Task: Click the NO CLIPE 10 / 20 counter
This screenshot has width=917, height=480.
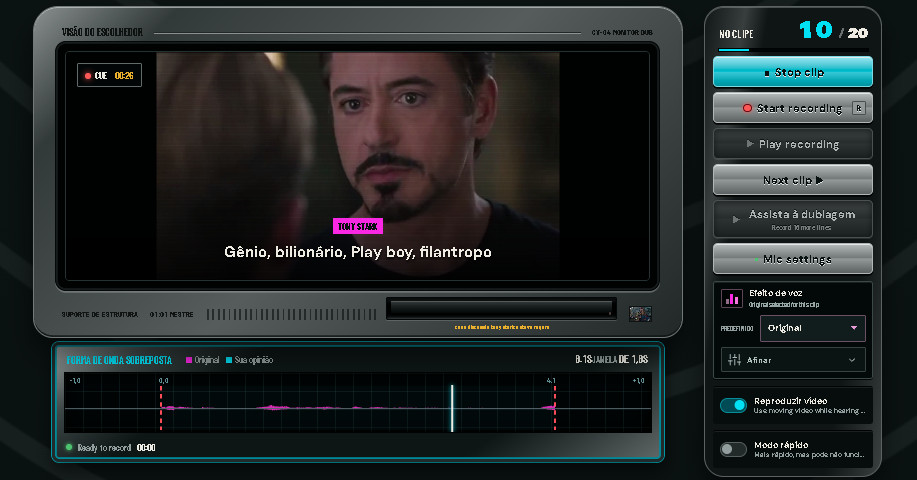Action: click(793, 31)
